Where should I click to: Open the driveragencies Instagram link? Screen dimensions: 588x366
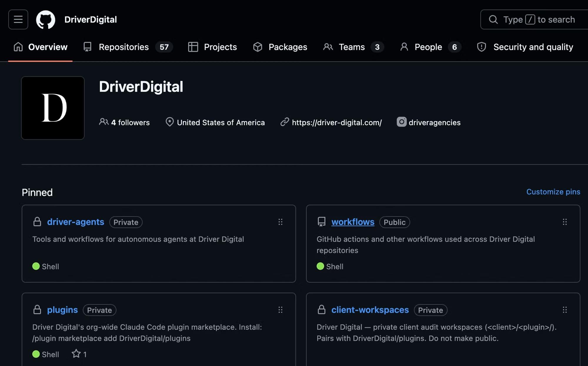click(x=435, y=123)
